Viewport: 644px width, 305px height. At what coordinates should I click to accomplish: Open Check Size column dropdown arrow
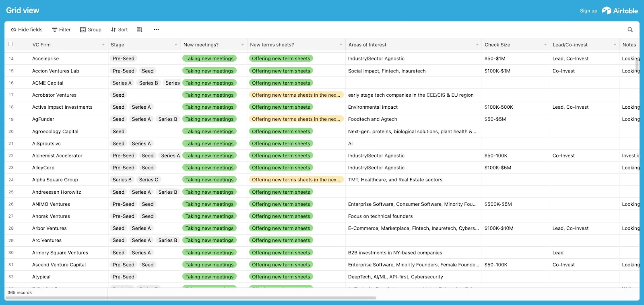point(545,45)
